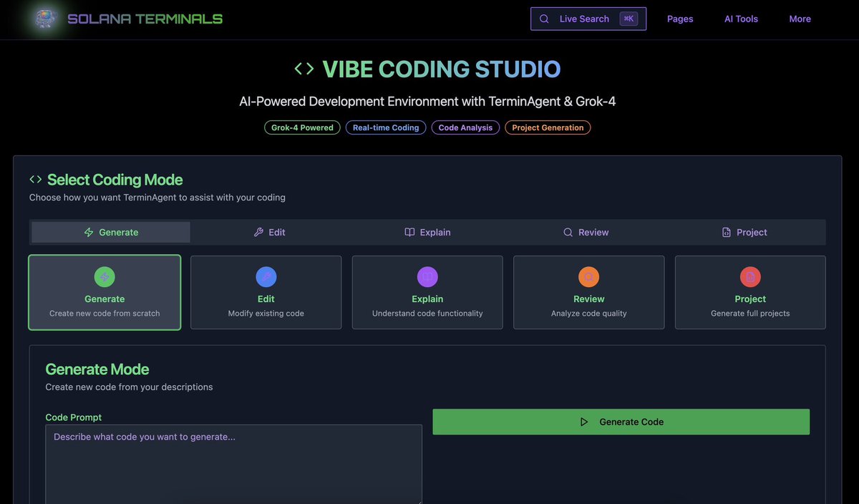Click the "Code Prompt" label
The height and width of the screenshot is (504, 859).
click(74, 417)
